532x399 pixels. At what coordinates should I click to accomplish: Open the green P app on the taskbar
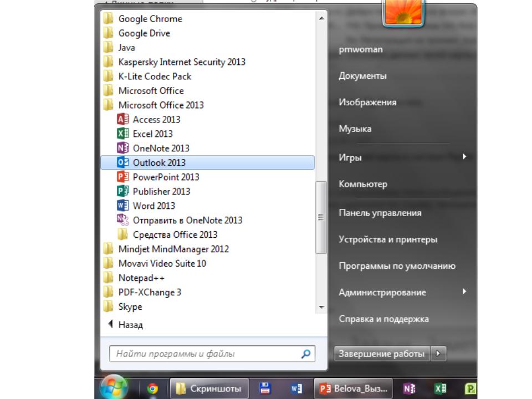tap(471, 388)
